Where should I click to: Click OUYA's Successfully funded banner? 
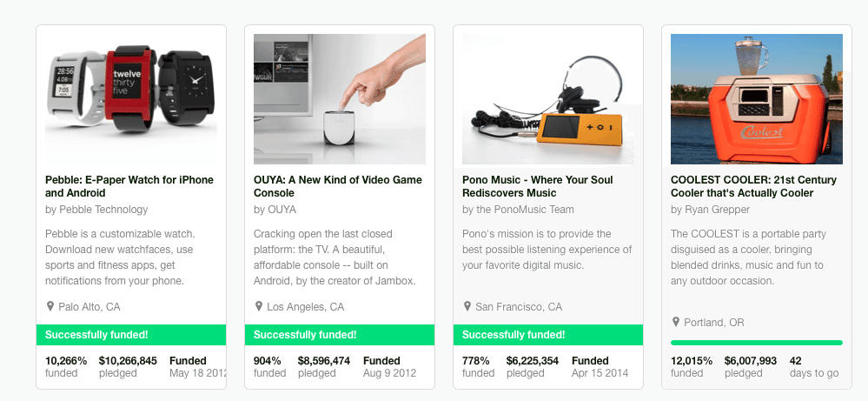pos(340,335)
